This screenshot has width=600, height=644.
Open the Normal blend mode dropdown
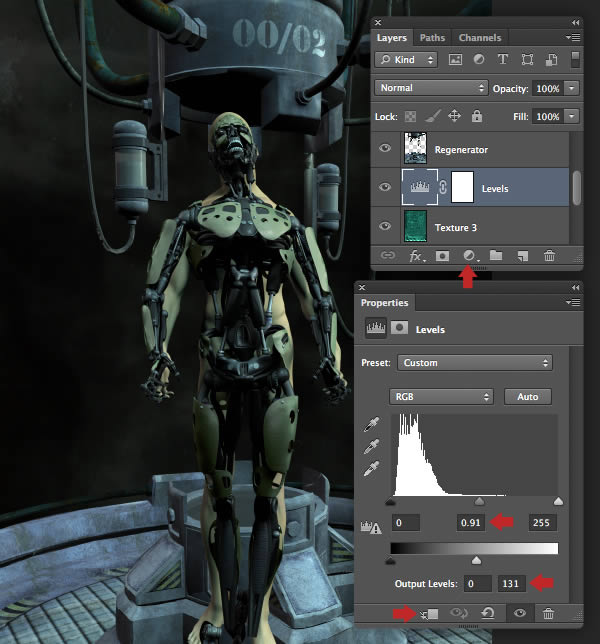tap(431, 88)
